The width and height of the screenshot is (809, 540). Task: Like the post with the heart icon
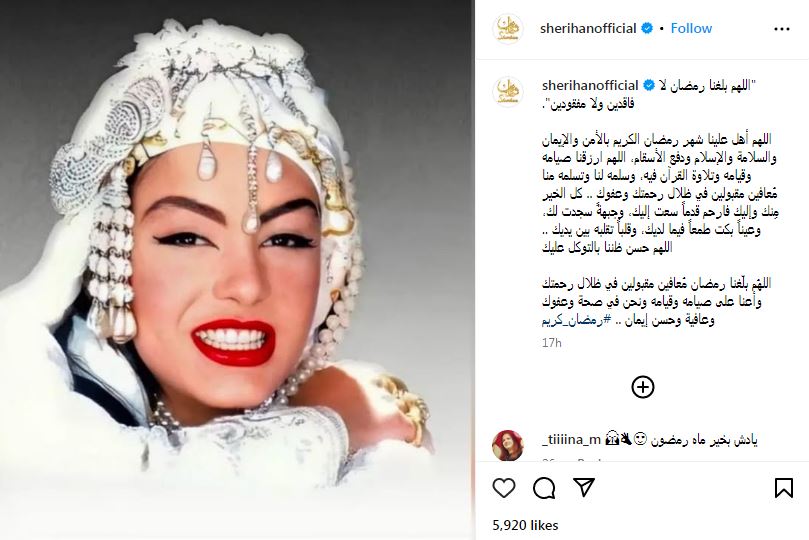[x=504, y=487]
